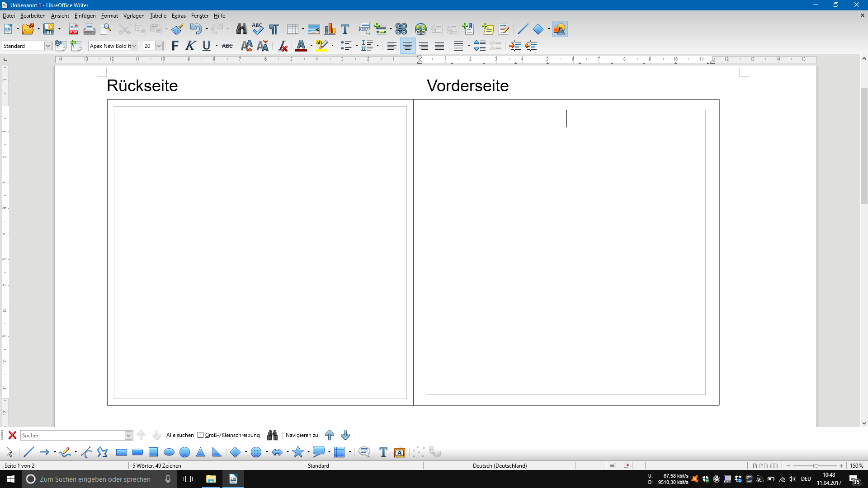868x488 pixels.
Task: Insert a line from top toolbar
Action: [523, 29]
